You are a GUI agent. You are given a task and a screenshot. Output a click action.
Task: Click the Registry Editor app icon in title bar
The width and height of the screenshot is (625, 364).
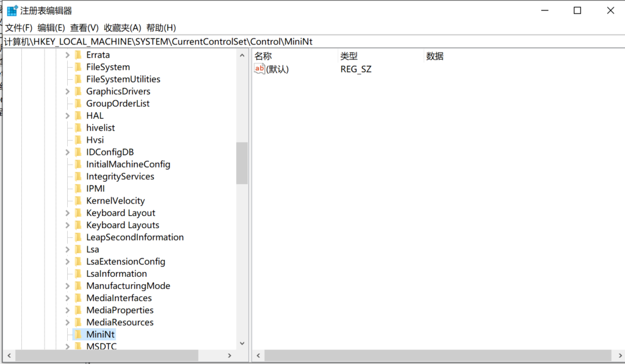pyautogui.click(x=12, y=10)
